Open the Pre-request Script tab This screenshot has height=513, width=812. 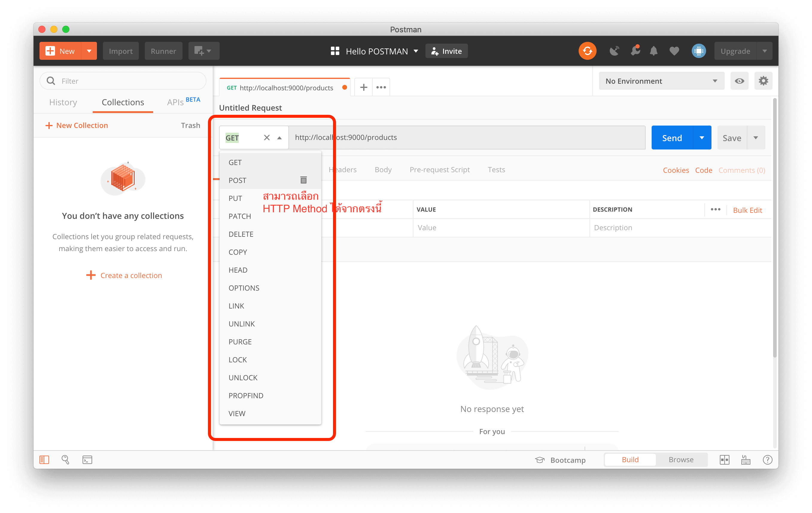[440, 170]
